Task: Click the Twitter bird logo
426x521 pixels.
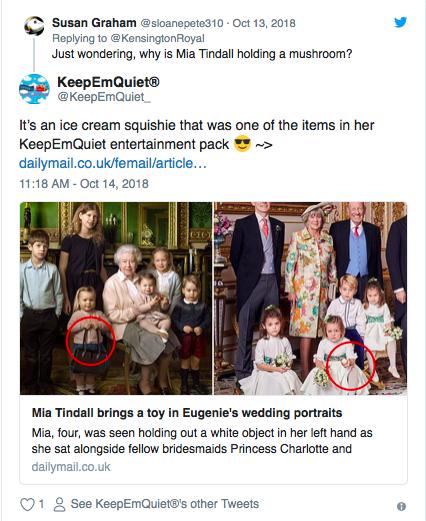Action: pyautogui.click(x=400, y=22)
